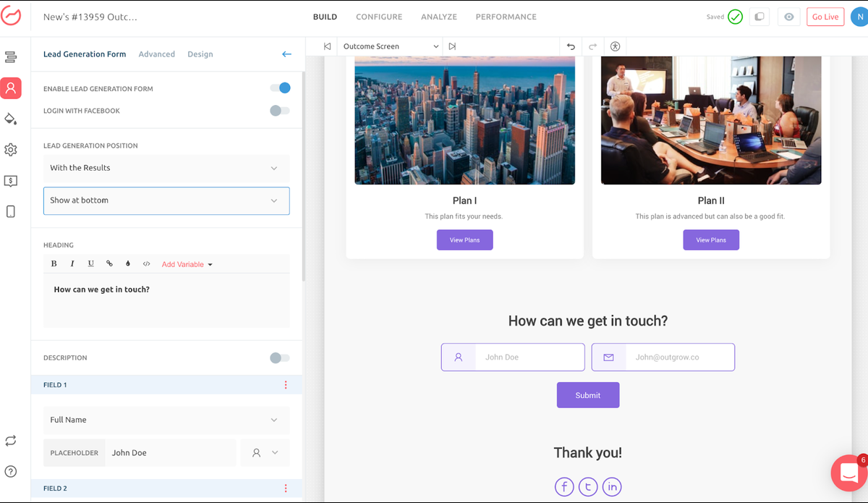The image size is (868, 503).
Task: Enable the Description toggle
Action: coord(280,358)
